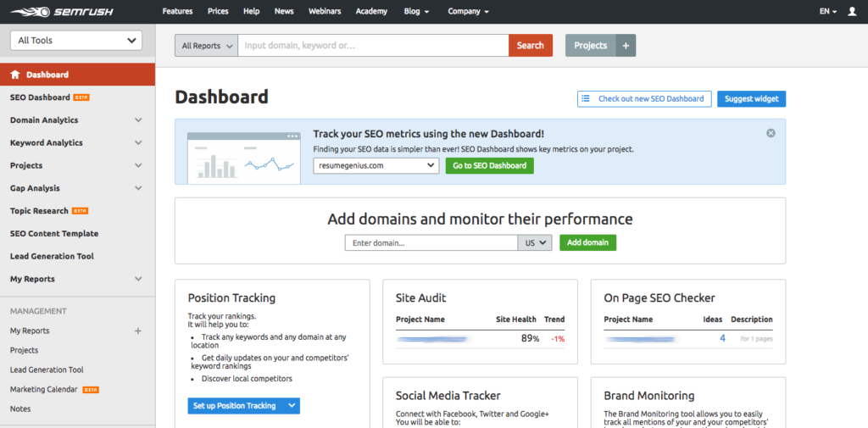
Task: Click the orange Search button
Action: tap(531, 46)
